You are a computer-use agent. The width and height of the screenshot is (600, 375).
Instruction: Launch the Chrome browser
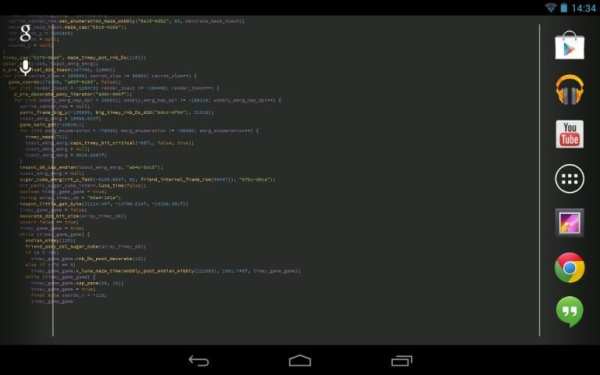pyautogui.click(x=569, y=267)
